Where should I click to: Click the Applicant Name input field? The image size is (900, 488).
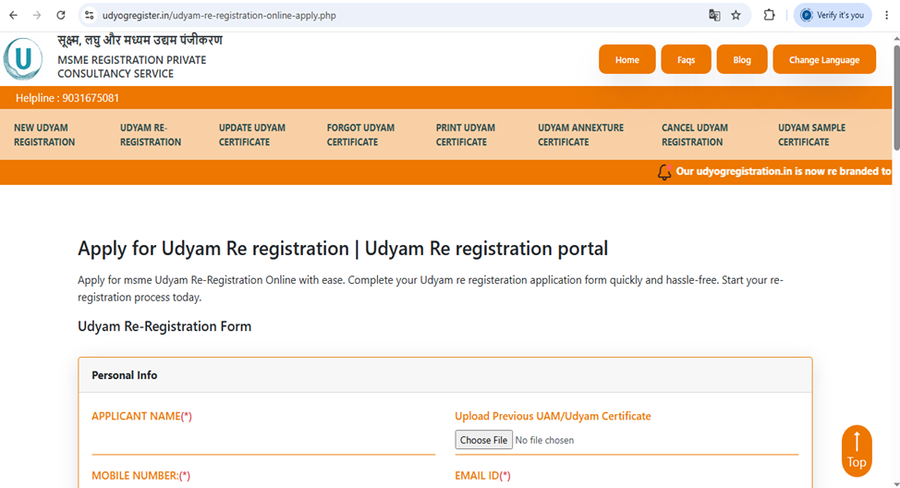263,441
